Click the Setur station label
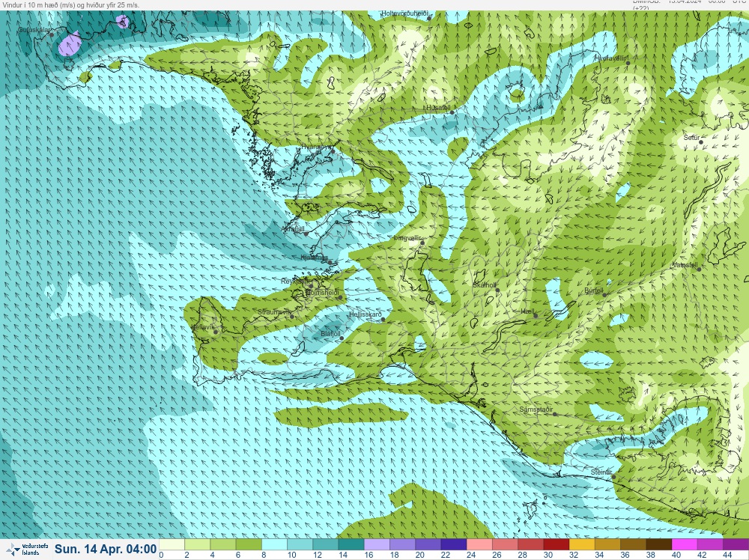This screenshot has height=560, width=749. point(691,138)
